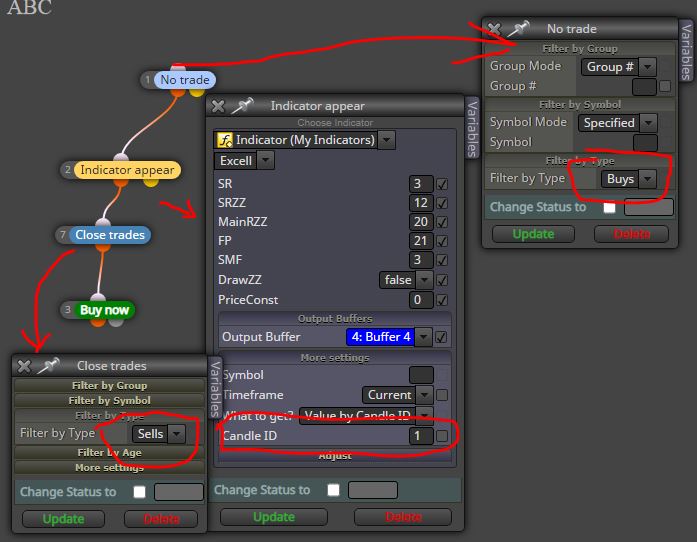Expand Filter by Symbol in Close trades
This screenshot has width=697, height=542.
[109, 401]
